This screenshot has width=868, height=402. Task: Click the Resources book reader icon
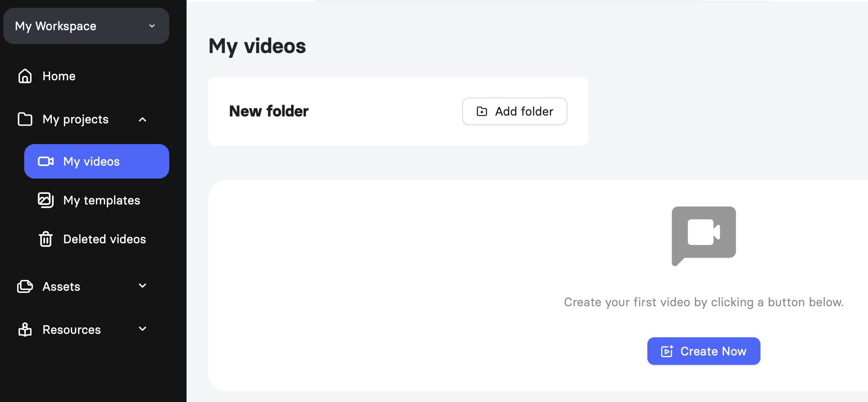tap(25, 330)
